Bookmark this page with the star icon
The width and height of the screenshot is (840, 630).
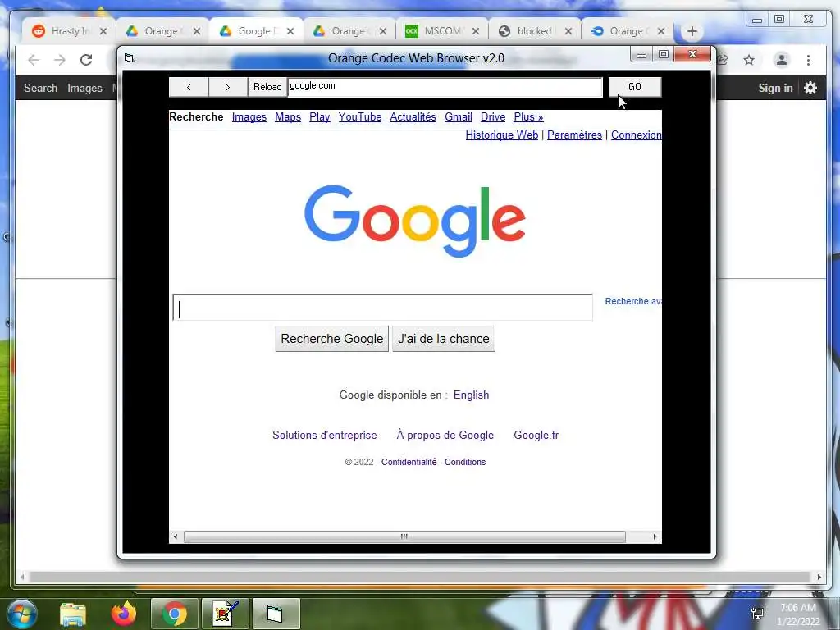tap(749, 60)
